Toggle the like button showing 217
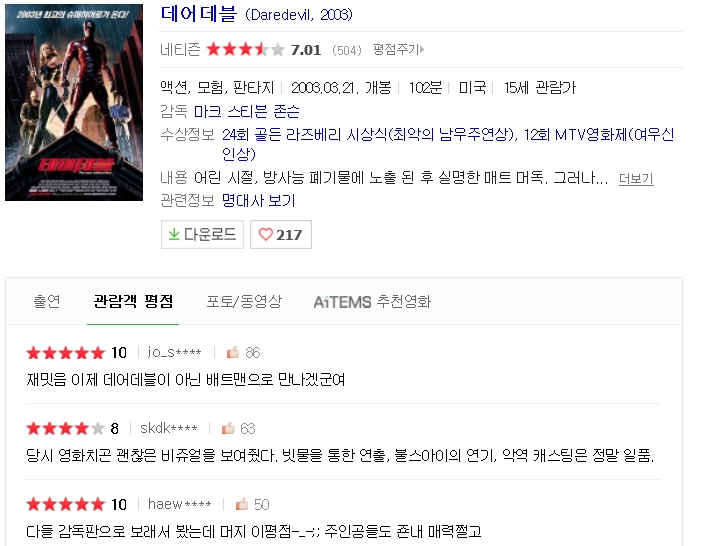Viewport: 720px width, 546px height. [x=281, y=234]
